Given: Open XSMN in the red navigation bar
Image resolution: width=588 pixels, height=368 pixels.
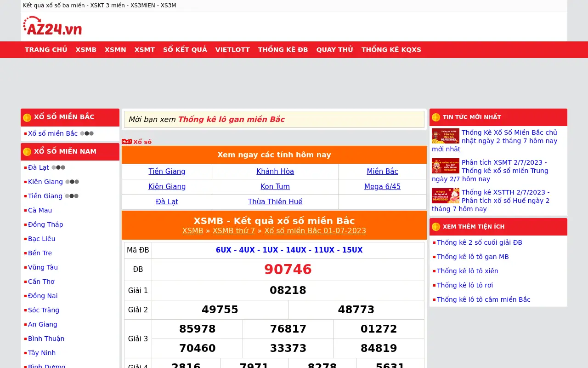Looking at the screenshot, I should [x=115, y=50].
